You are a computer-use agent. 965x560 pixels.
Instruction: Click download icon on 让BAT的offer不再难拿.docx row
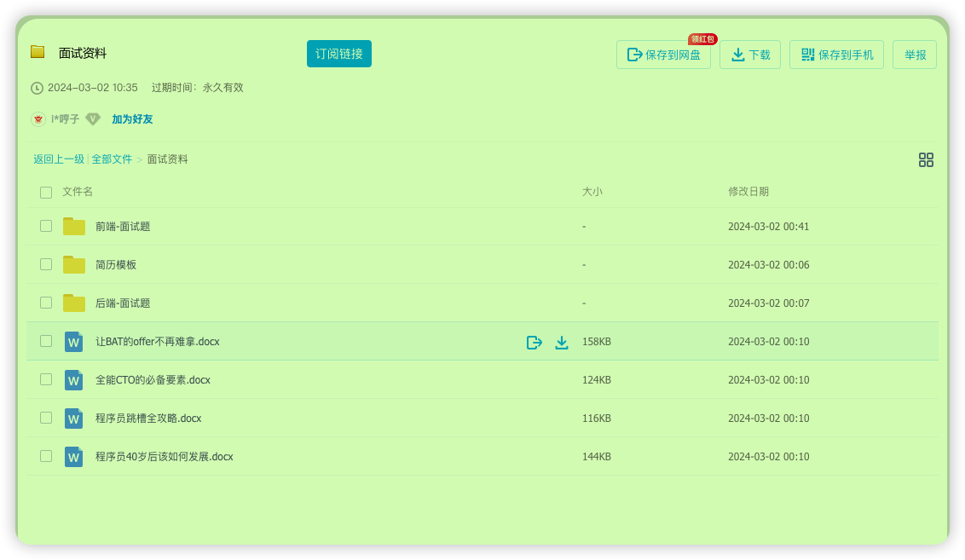click(562, 342)
